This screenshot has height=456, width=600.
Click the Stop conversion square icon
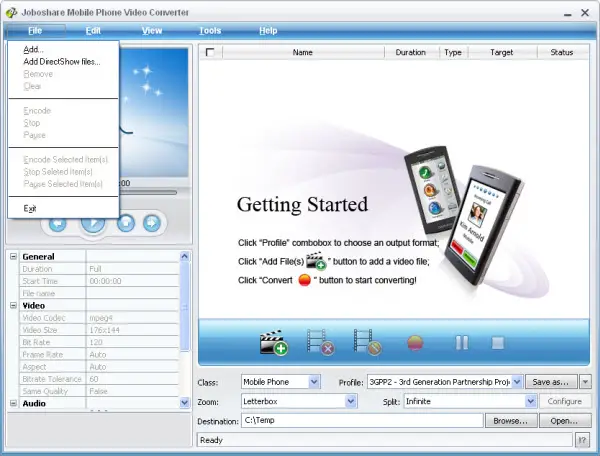(x=497, y=343)
